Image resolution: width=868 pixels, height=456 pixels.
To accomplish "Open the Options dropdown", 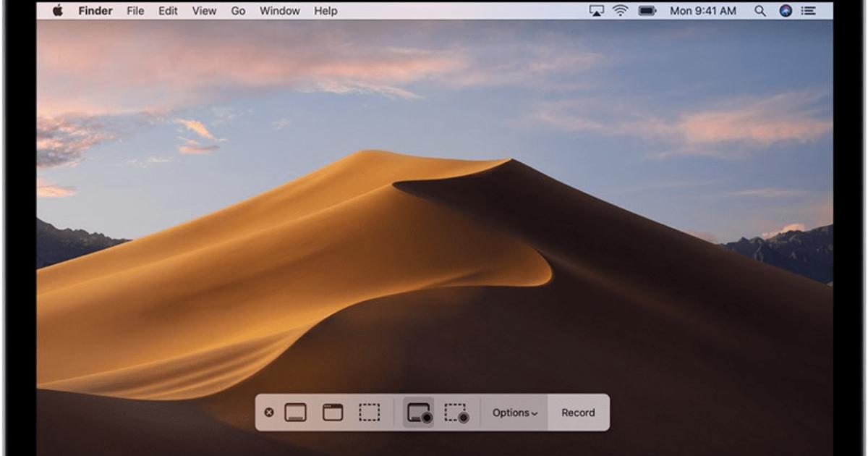I will [x=514, y=413].
